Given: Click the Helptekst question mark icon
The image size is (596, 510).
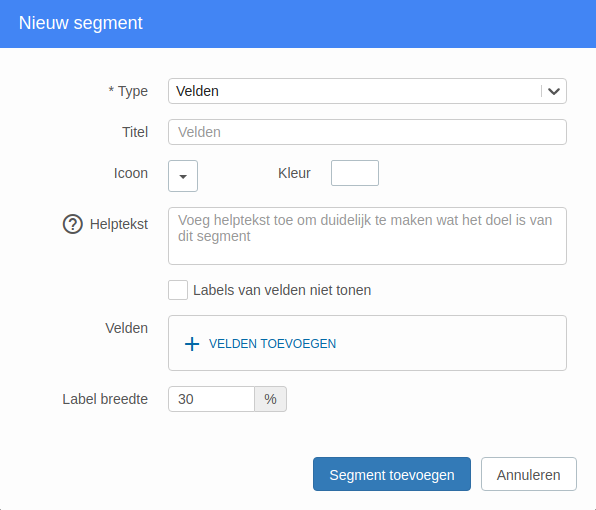Looking at the screenshot, I should [x=73, y=224].
